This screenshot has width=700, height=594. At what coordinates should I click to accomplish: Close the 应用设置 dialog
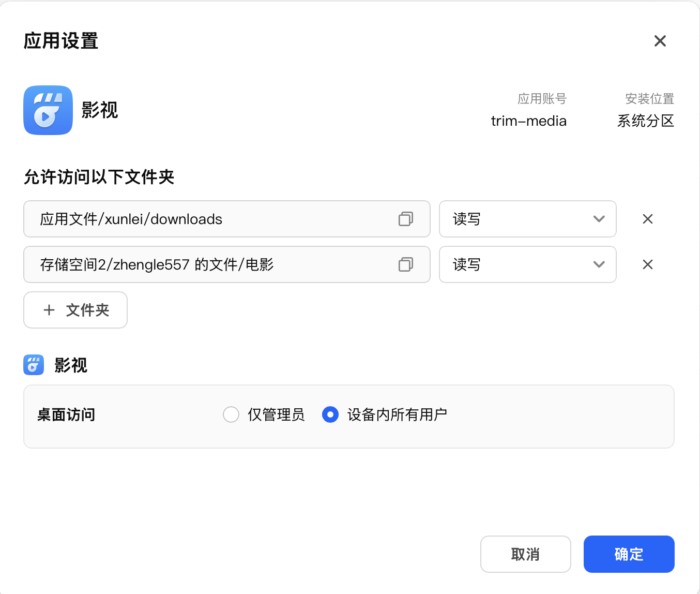660,41
